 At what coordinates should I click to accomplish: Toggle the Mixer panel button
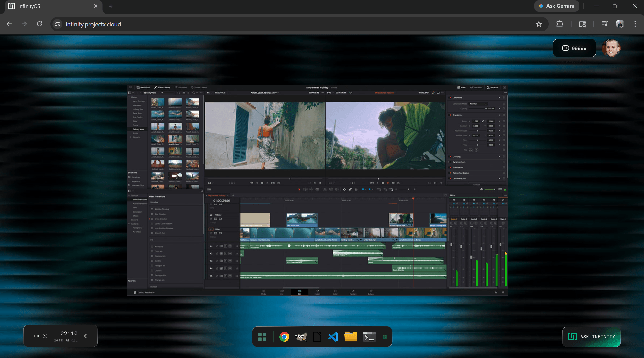coord(461,87)
